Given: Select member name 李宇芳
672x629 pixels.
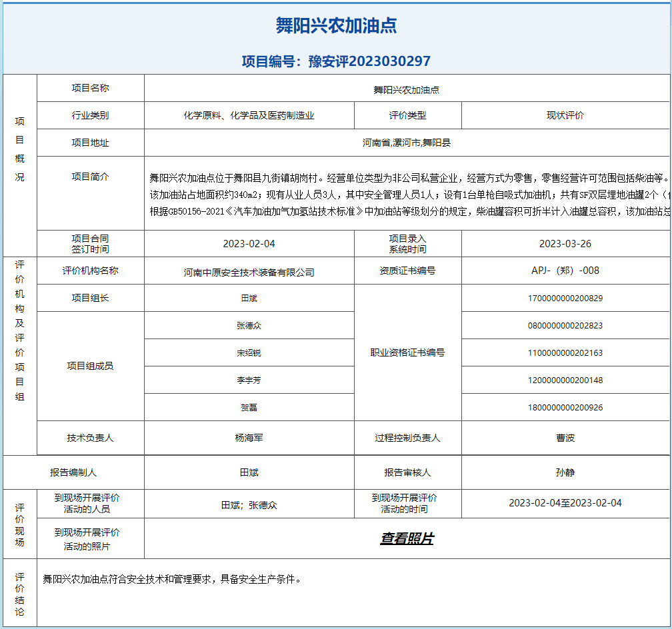Looking at the screenshot, I should [x=249, y=380].
